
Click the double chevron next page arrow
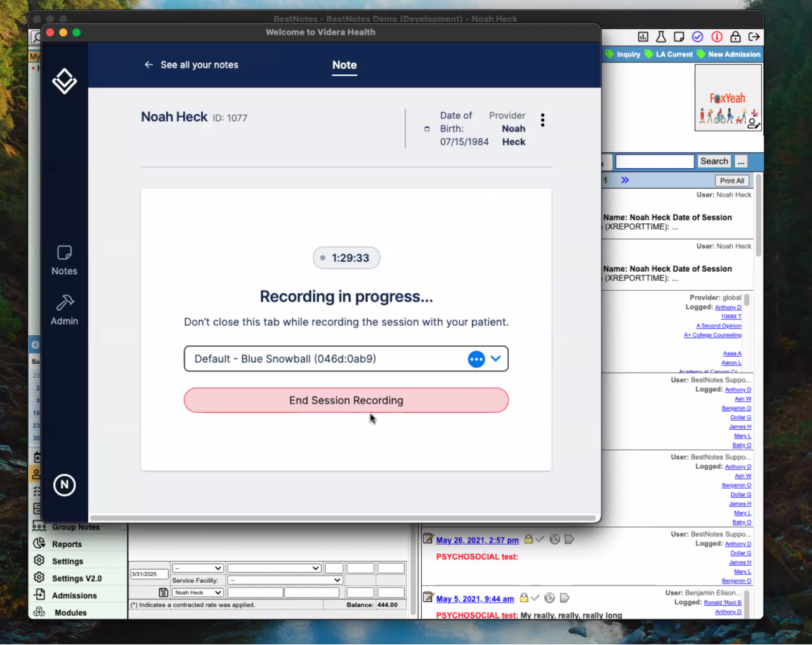click(625, 180)
